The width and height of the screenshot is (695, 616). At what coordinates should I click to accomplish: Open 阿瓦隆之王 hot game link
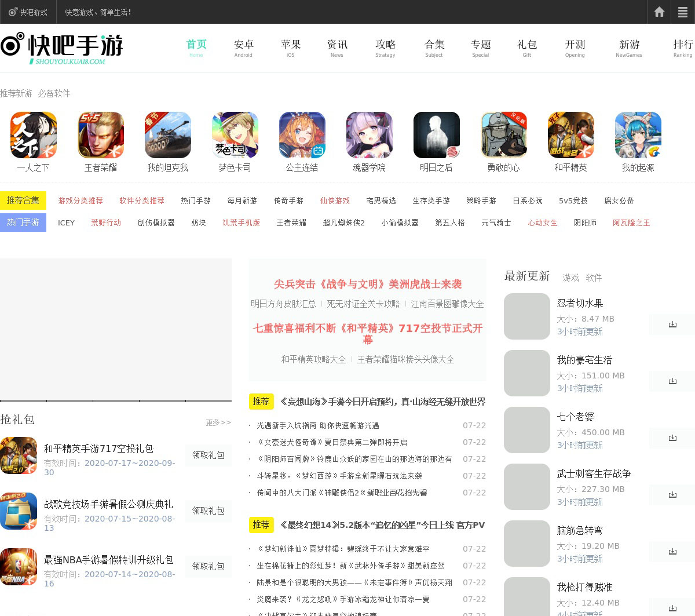tap(632, 223)
